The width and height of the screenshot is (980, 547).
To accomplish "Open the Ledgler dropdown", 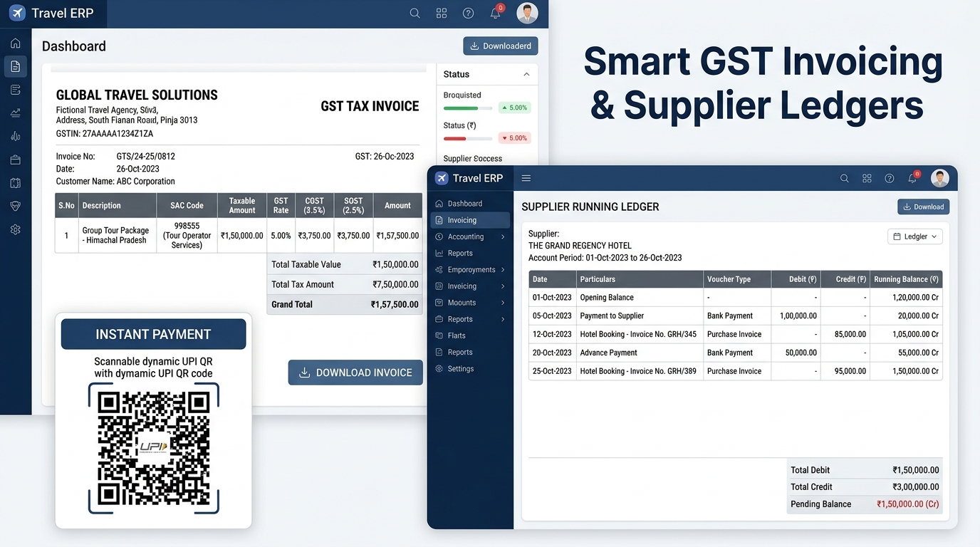I will click(x=915, y=236).
